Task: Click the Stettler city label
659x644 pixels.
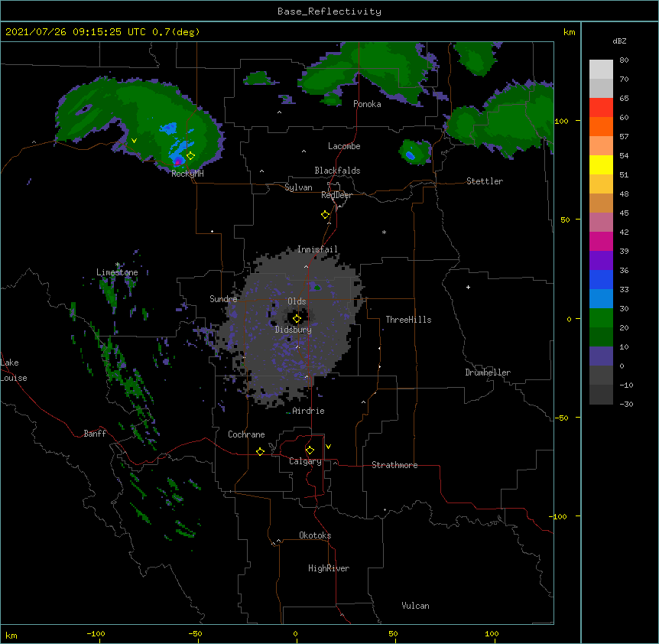Action: point(485,181)
